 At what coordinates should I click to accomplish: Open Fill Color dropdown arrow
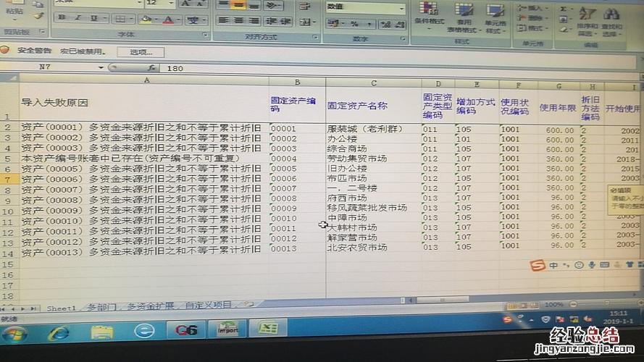(156, 20)
